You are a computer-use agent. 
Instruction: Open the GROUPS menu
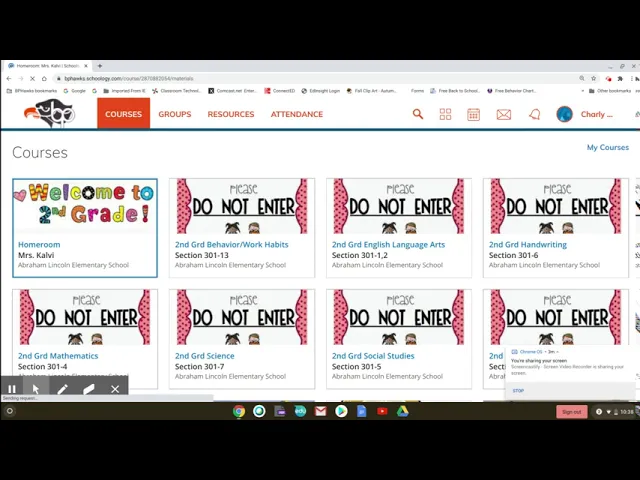tap(175, 114)
